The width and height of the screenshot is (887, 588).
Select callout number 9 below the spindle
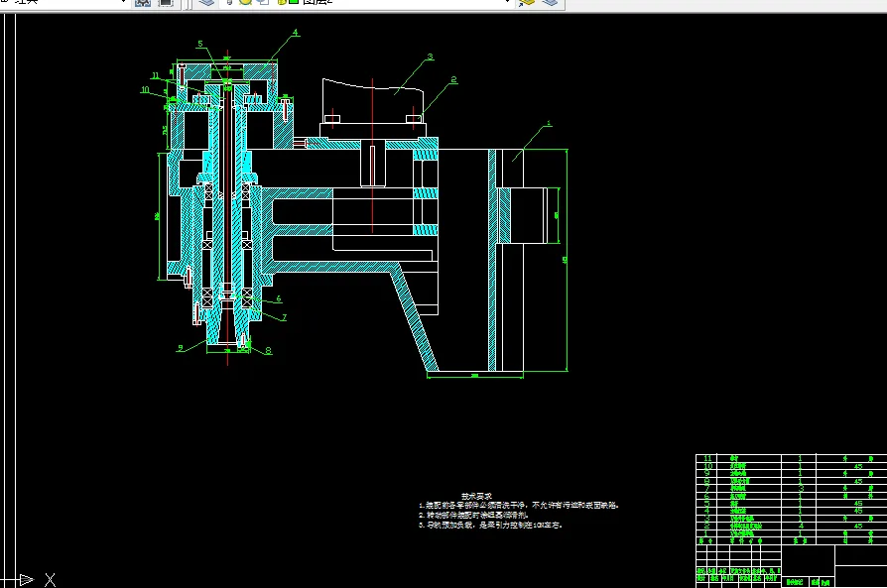(x=180, y=348)
